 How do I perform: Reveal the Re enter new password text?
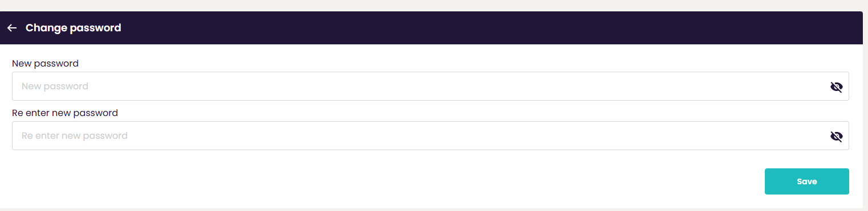(x=836, y=136)
